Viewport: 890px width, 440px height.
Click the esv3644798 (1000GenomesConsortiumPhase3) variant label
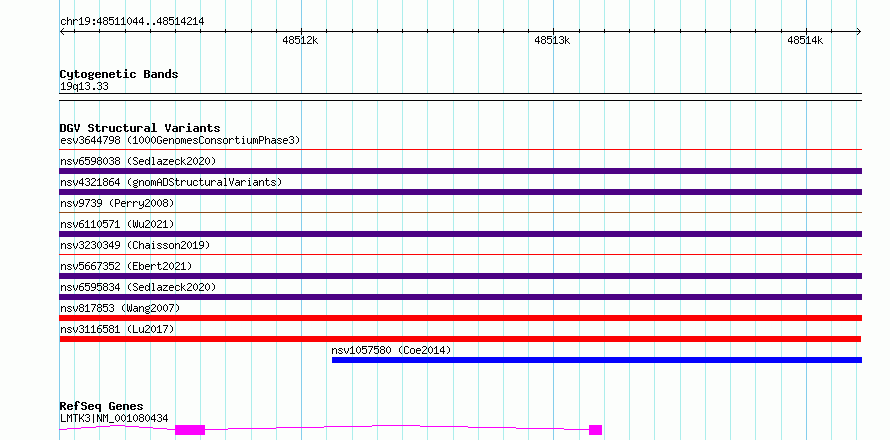(180, 140)
